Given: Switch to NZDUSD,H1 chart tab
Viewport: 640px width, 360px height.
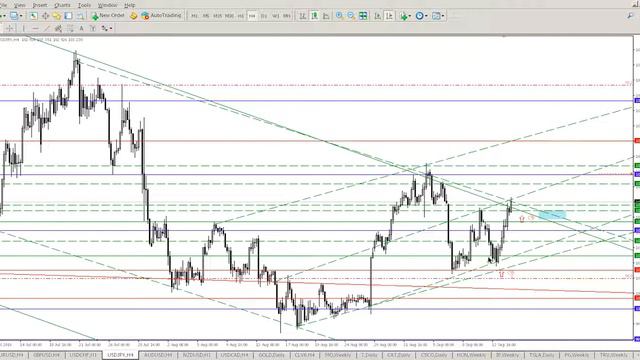Looking at the screenshot, I should tap(196, 355).
